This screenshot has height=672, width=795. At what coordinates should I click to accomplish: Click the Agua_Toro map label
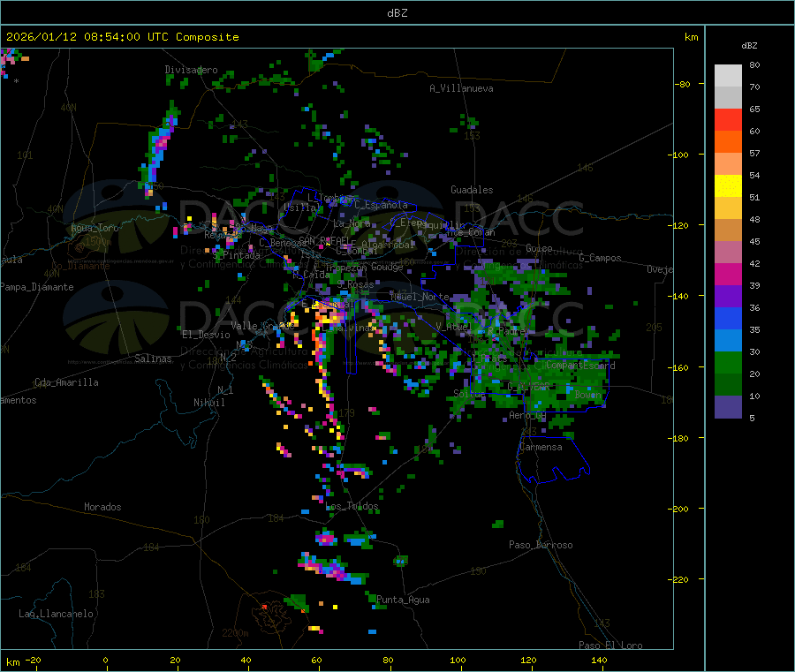[95, 228]
